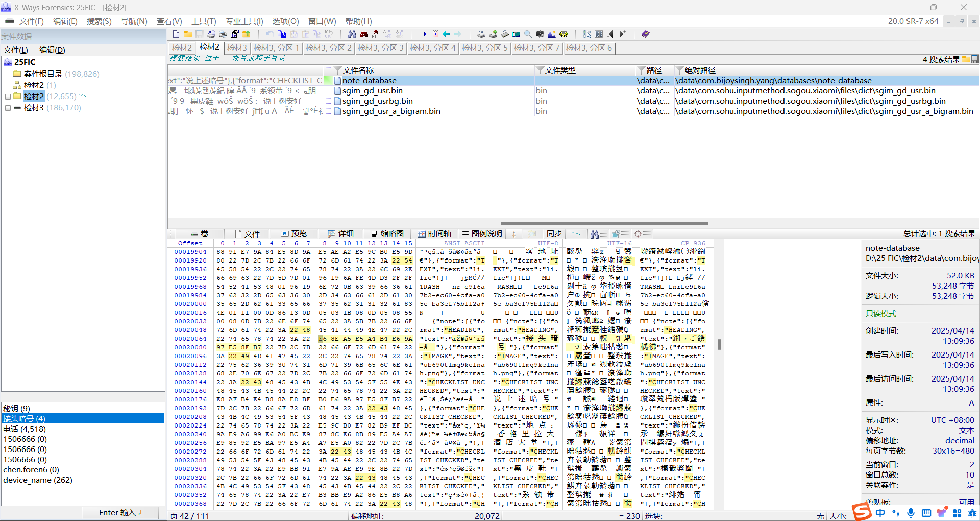Open the 文件(F) menu
The height and width of the screenshot is (521, 980).
point(32,21)
